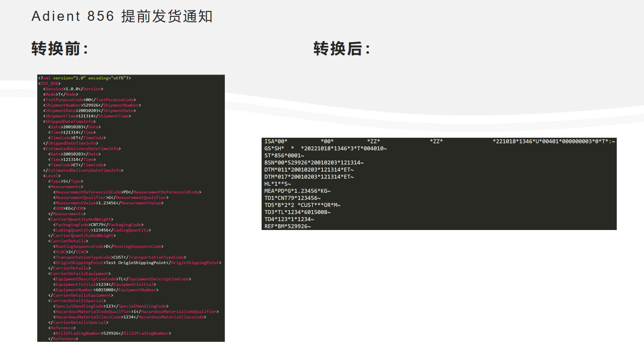Screen dimensions: 644x360
Task: Click the closing </CarrierDetails> tag
Action: (69, 268)
